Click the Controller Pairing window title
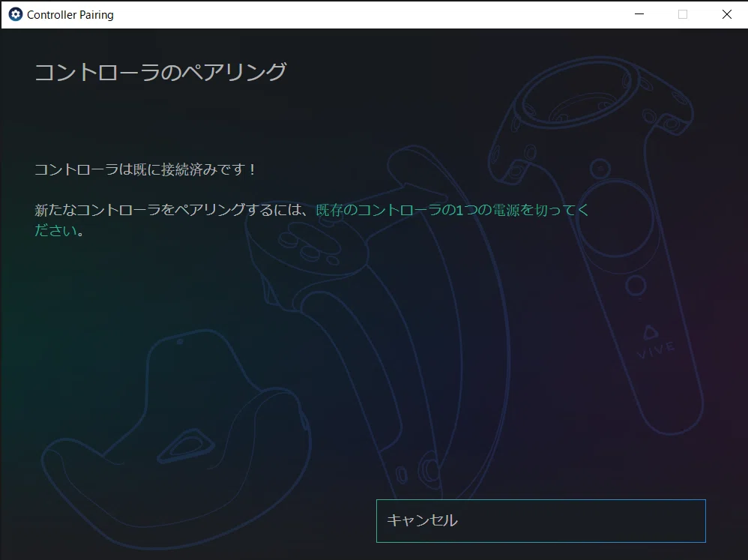 (x=70, y=15)
